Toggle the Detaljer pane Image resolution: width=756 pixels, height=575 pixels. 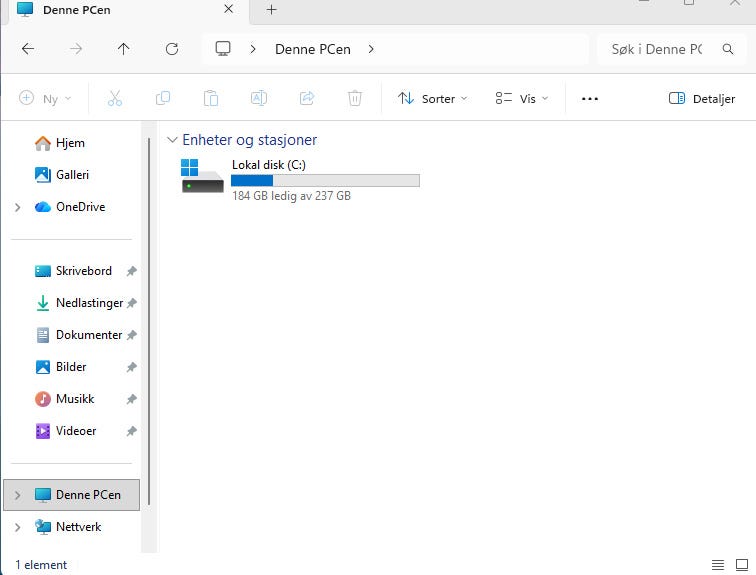pos(702,99)
